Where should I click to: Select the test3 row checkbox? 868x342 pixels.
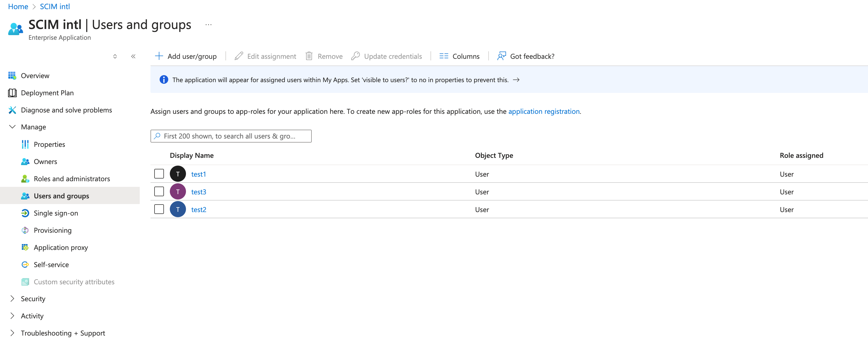pyautogui.click(x=159, y=191)
